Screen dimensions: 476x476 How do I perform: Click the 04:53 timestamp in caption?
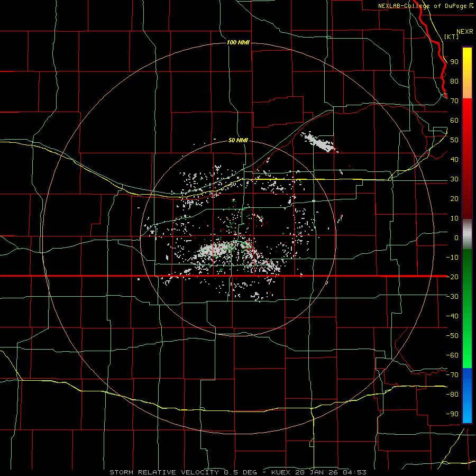point(354,472)
